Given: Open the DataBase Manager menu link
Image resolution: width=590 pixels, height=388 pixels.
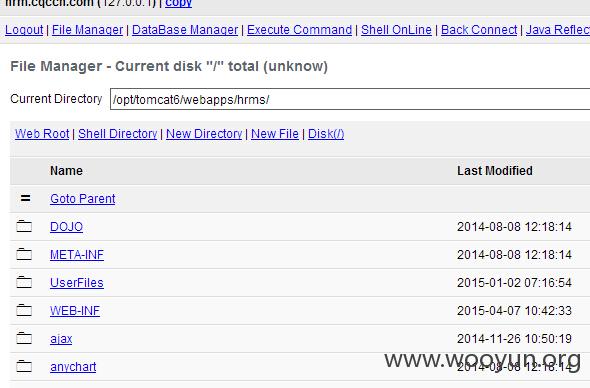Looking at the screenshot, I should click(185, 30).
